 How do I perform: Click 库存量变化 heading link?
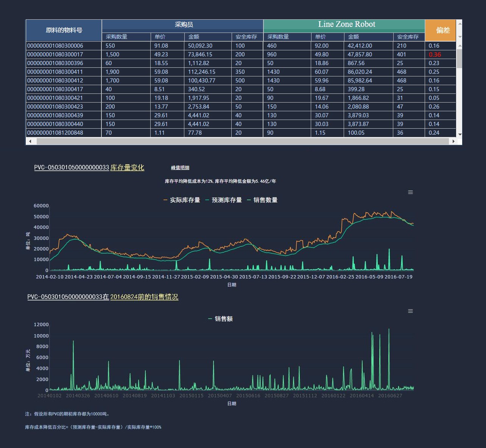pos(127,167)
